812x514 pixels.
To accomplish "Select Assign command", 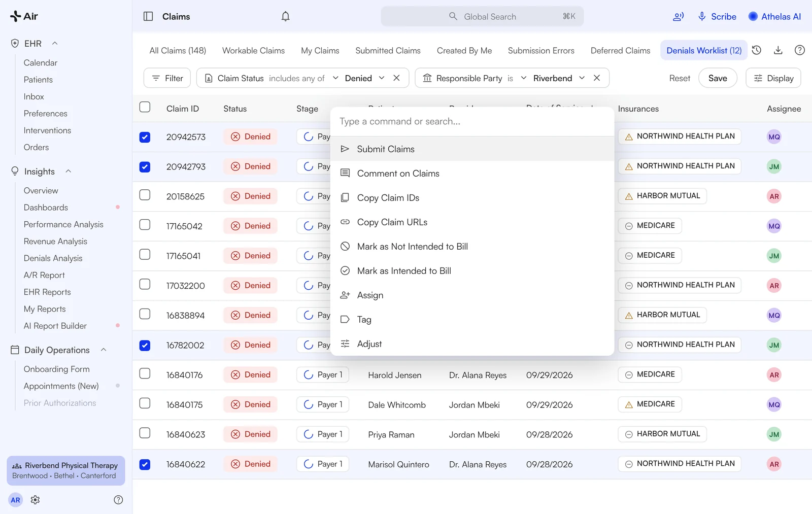I will tap(472, 295).
